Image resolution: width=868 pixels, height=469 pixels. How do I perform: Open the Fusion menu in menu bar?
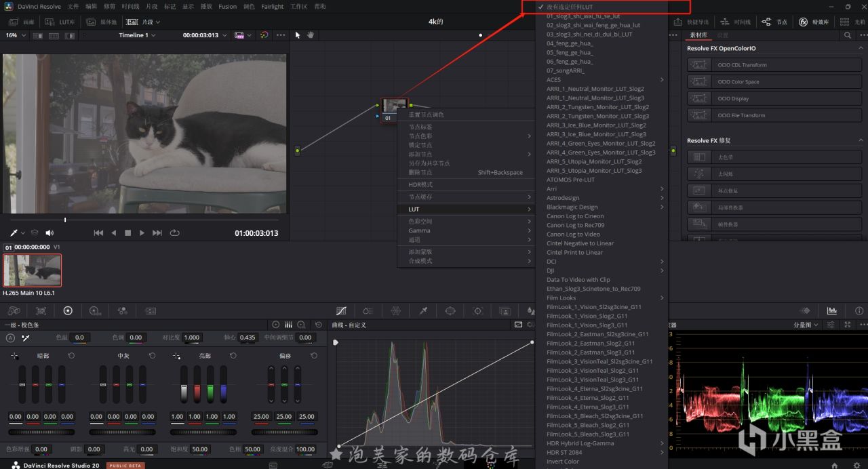point(227,7)
